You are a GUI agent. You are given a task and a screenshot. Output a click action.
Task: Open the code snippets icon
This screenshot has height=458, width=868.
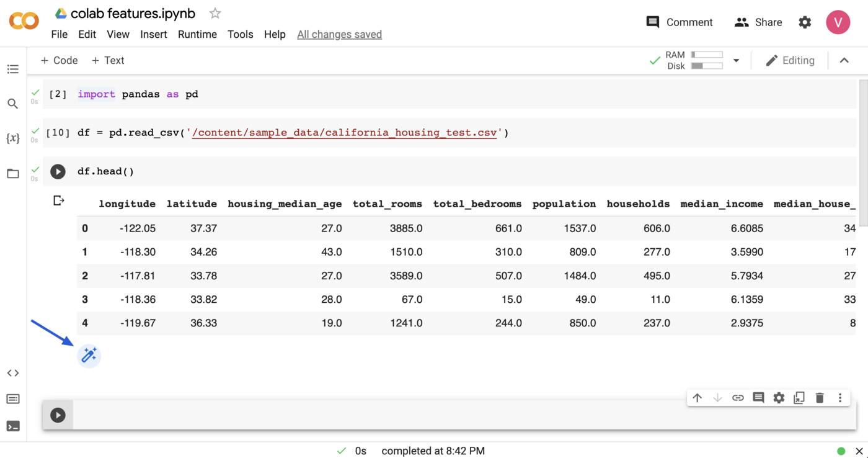tap(13, 373)
